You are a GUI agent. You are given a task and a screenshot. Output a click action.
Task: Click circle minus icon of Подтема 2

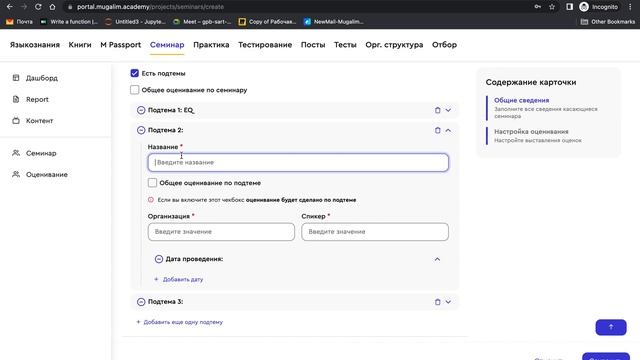click(141, 130)
